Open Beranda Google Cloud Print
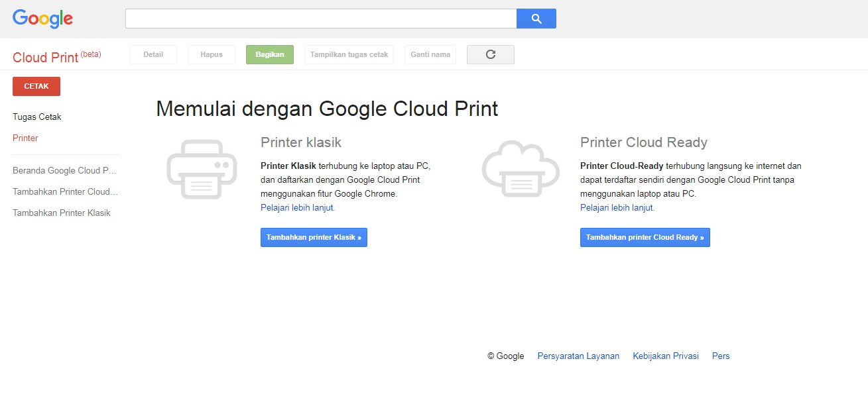Screen dimensions: 868x406 (64, 170)
